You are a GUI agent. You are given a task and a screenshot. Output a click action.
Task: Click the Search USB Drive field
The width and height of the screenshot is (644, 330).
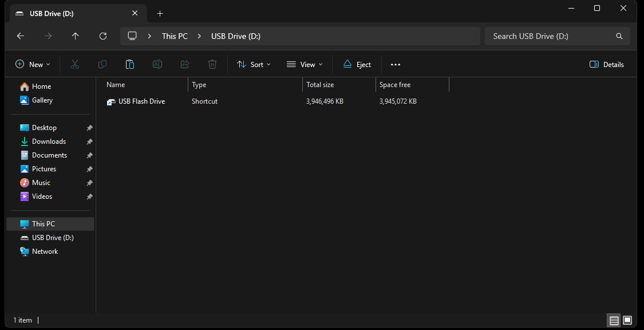coord(550,36)
